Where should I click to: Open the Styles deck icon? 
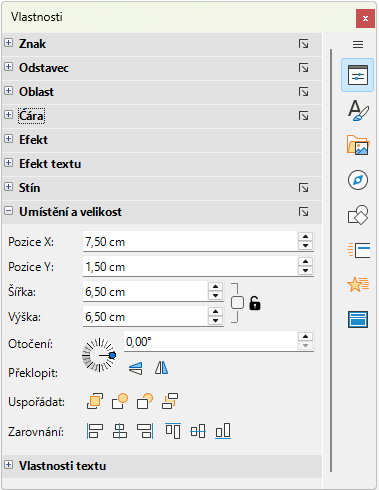click(x=358, y=110)
